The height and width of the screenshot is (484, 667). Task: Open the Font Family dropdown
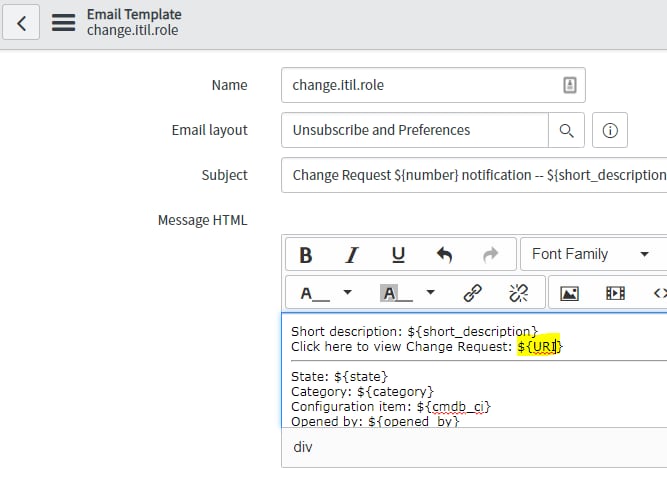[593, 254]
